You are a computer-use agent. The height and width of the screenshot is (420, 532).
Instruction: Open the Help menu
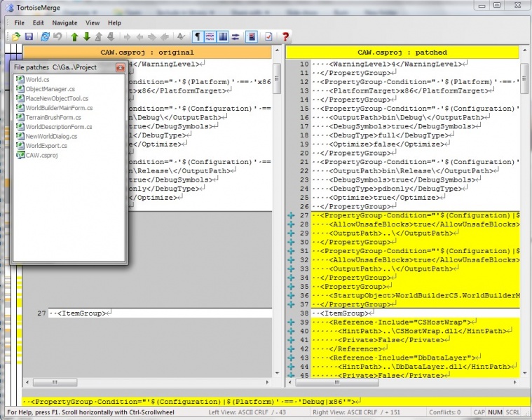point(114,22)
